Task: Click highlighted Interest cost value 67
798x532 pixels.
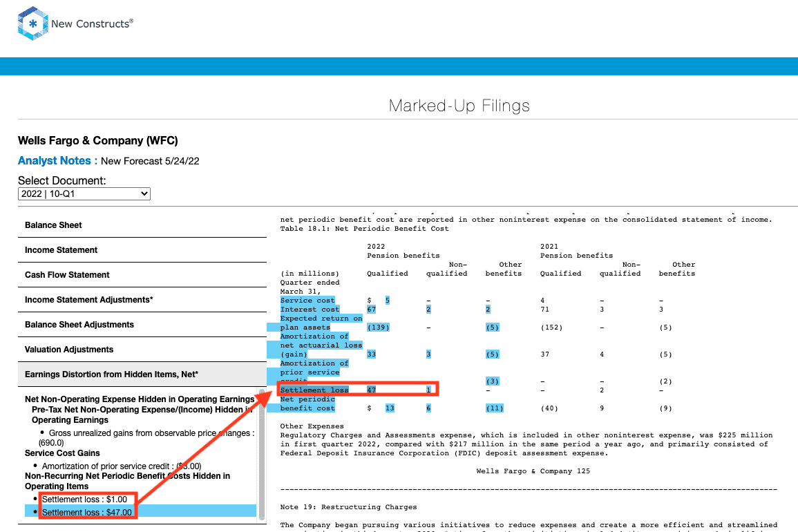Action: (x=372, y=310)
